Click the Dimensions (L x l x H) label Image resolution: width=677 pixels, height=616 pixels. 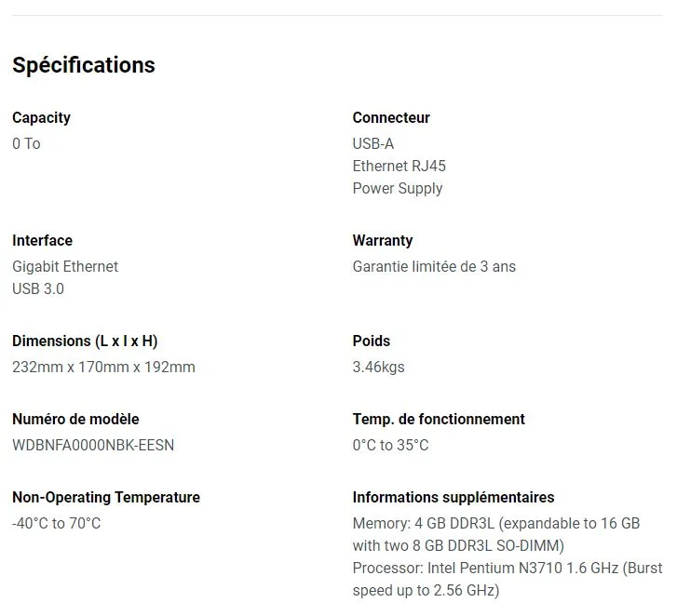click(85, 341)
